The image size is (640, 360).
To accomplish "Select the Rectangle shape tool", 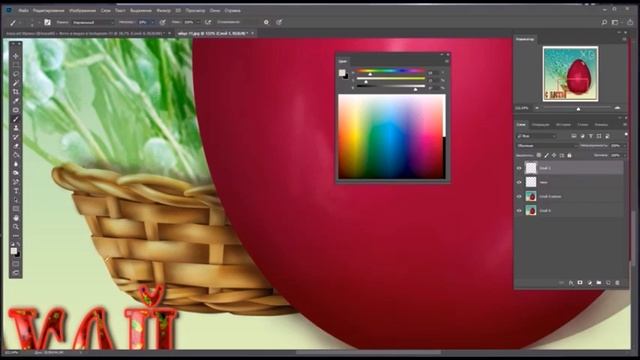I will click(x=16, y=209).
